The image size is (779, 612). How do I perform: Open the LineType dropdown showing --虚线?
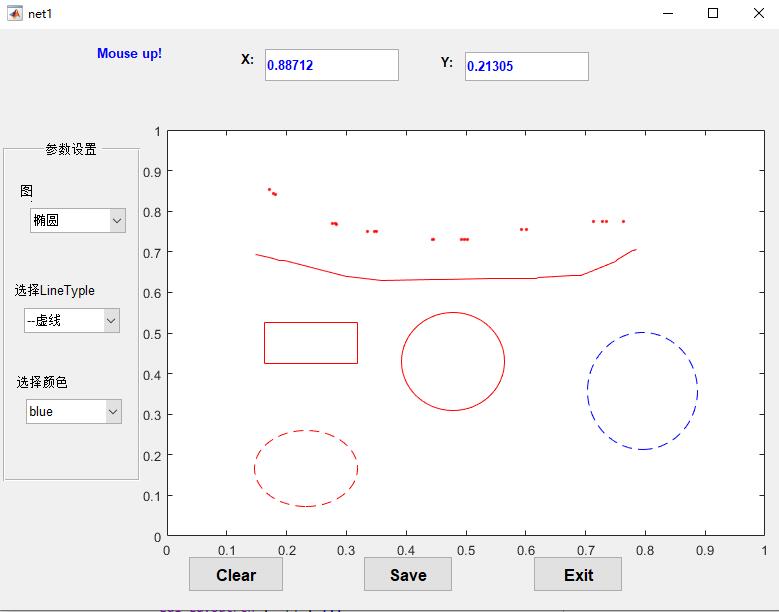pyautogui.click(x=72, y=321)
